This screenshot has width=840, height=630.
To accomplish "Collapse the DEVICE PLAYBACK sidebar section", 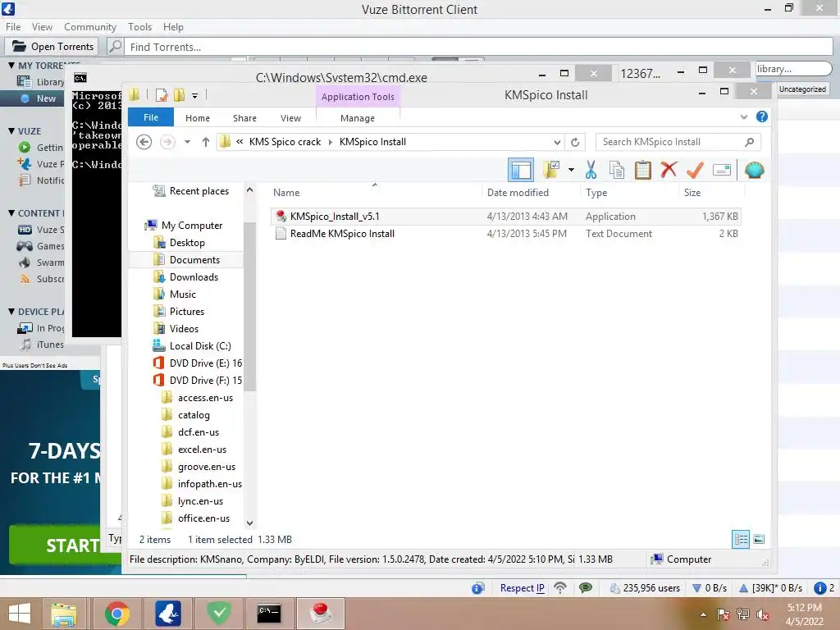I will [11, 311].
